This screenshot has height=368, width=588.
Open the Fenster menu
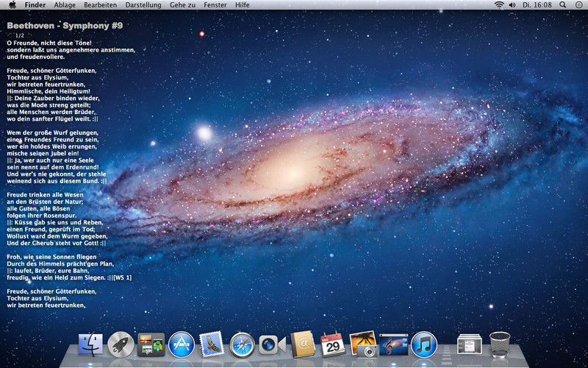[215, 5]
